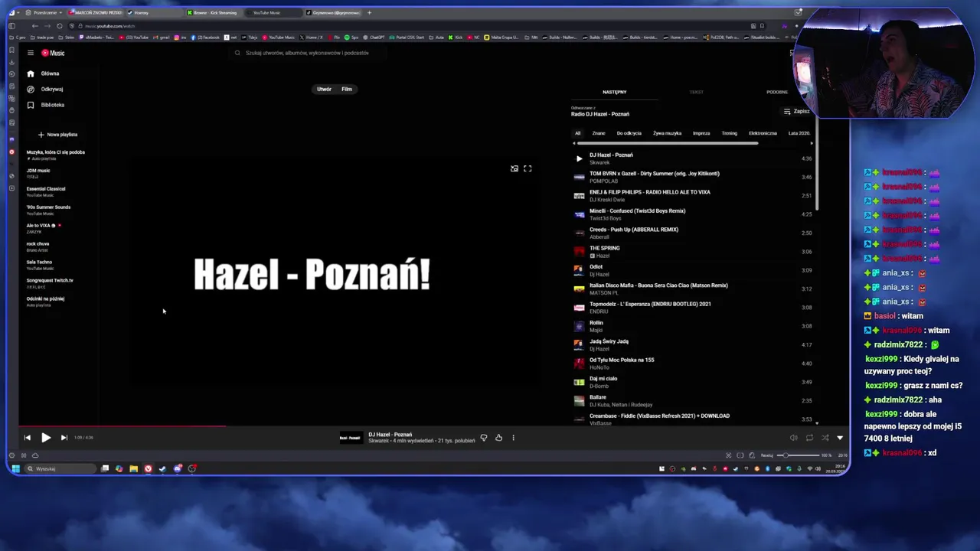980x551 pixels.
Task: Click the volume icon in player bar
Action: tap(793, 438)
